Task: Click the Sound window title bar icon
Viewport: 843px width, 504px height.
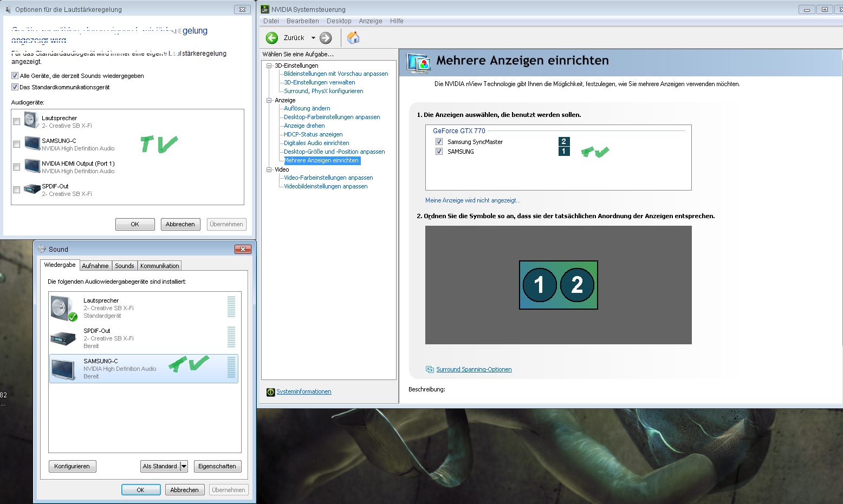Action: click(42, 249)
